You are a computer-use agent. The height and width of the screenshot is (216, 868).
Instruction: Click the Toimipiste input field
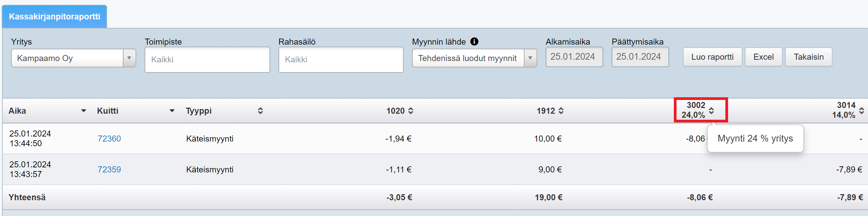(207, 60)
